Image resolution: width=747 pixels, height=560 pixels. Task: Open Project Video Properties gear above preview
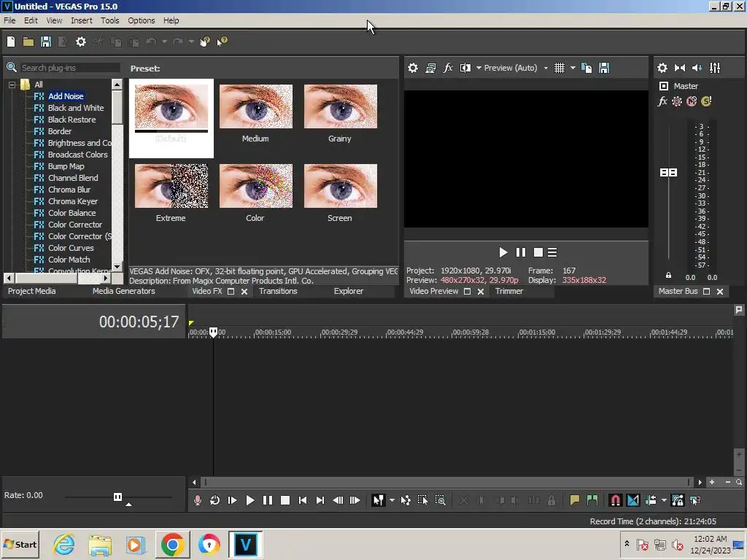[413, 68]
